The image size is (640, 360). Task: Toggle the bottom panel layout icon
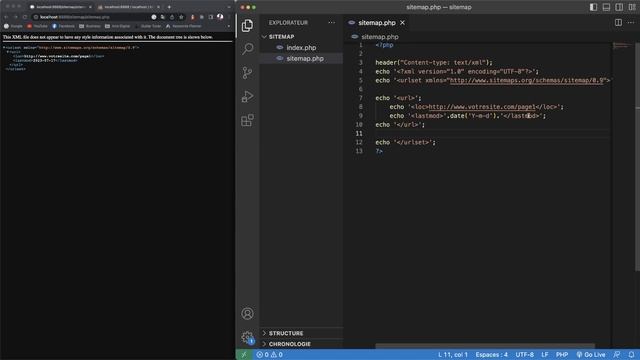pyautogui.click(x=606, y=7)
